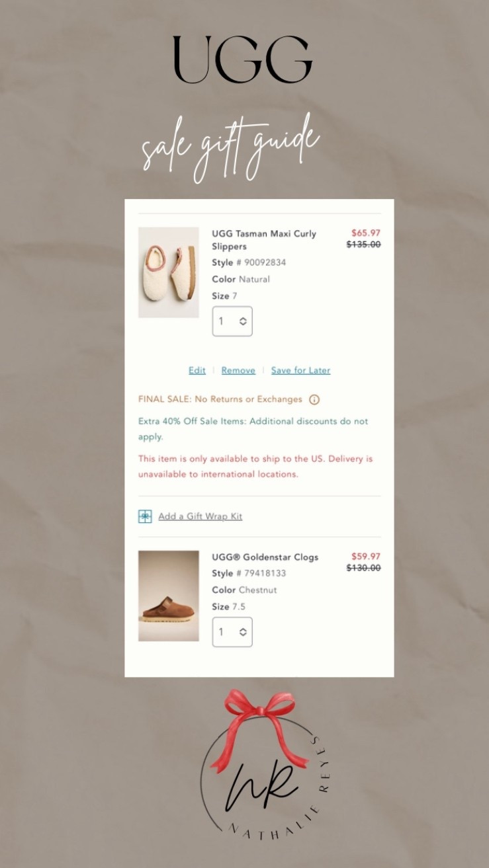
Task: Click the Goldenstar Clogs product photo
Action: click(x=168, y=596)
